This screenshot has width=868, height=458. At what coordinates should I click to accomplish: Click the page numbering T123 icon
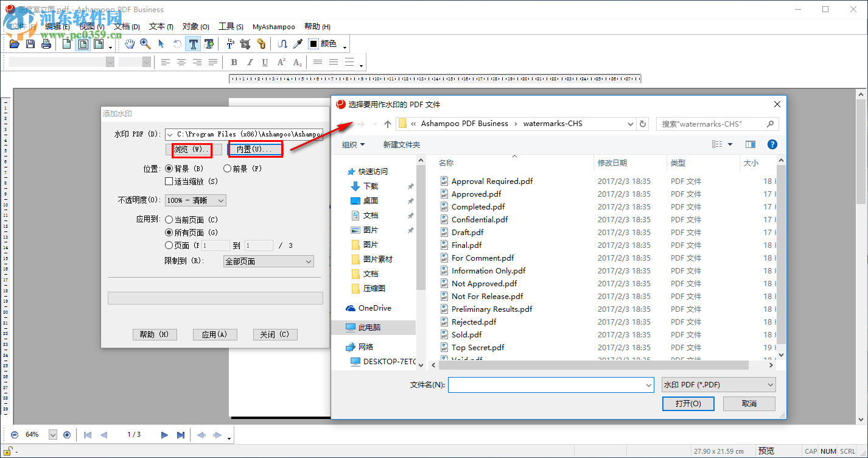230,44
